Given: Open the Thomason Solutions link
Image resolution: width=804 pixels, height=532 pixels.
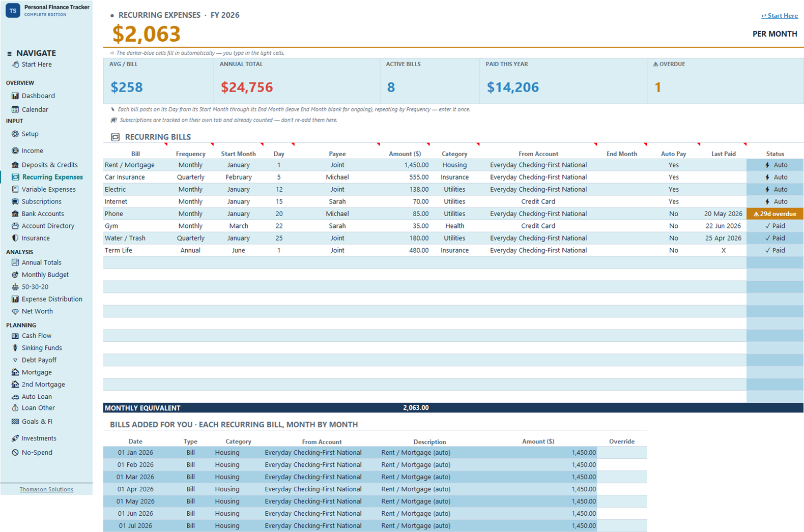Looking at the screenshot, I should pyautogui.click(x=46, y=489).
